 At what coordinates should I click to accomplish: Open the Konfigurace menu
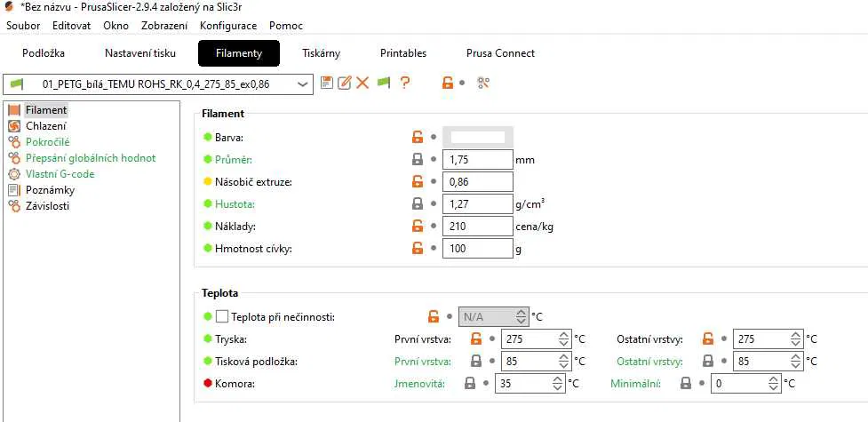[x=228, y=26]
